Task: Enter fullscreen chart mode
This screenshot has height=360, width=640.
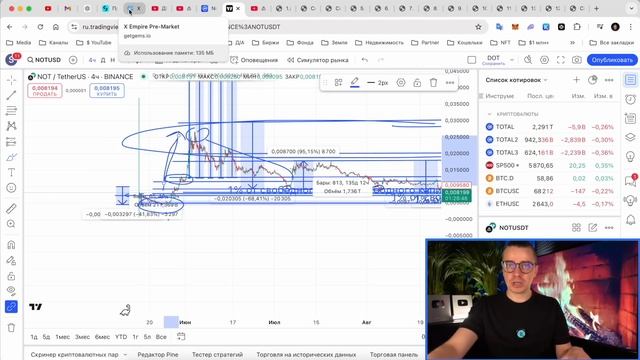Action: pyautogui.click(x=560, y=60)
